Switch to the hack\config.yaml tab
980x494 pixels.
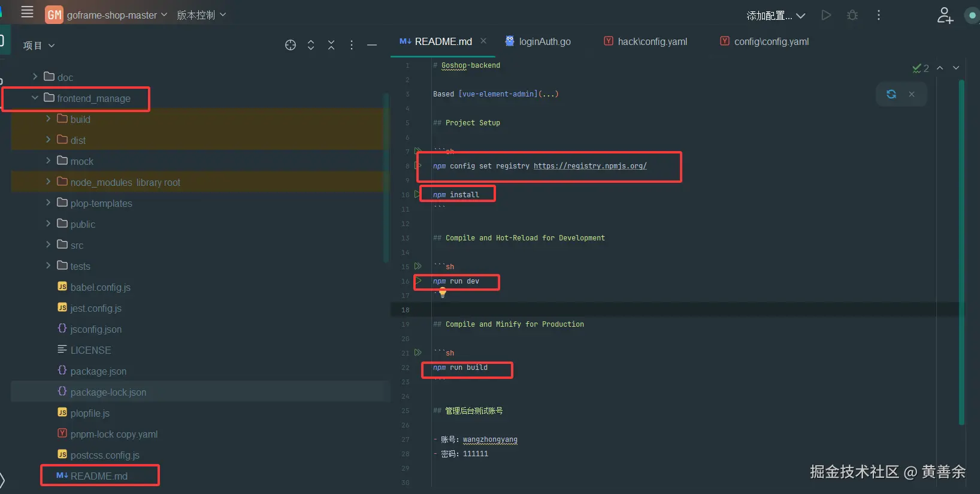click(x=646, y=41)
